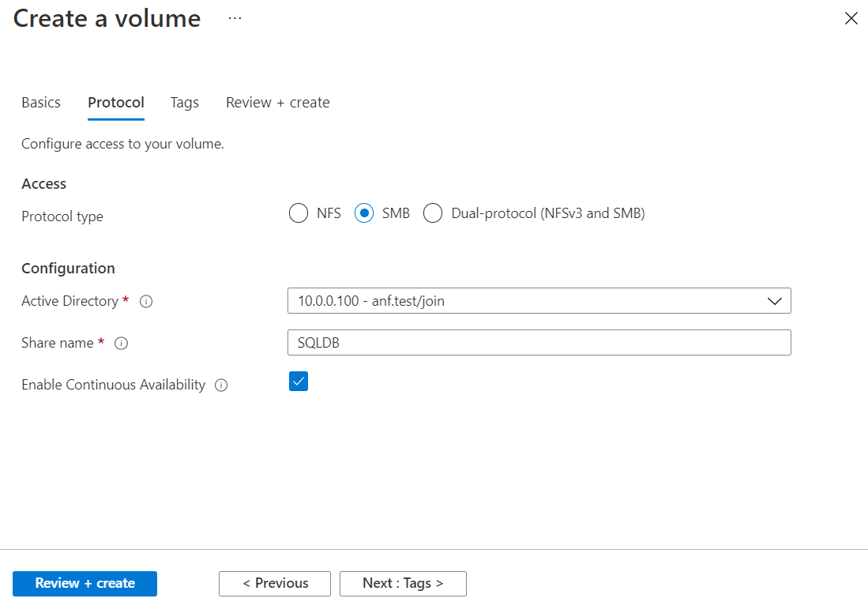
Task: Click the Previous button
Action: pos(275,584)
